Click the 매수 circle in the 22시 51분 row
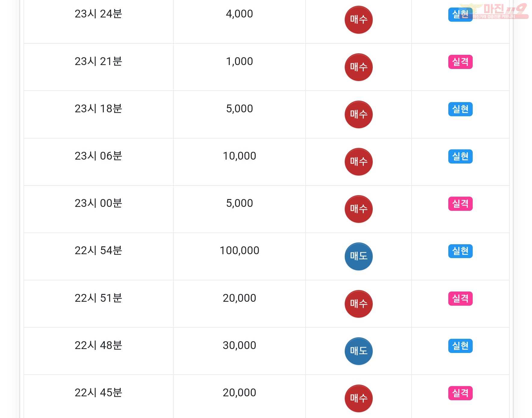 [x=358, y=304]
